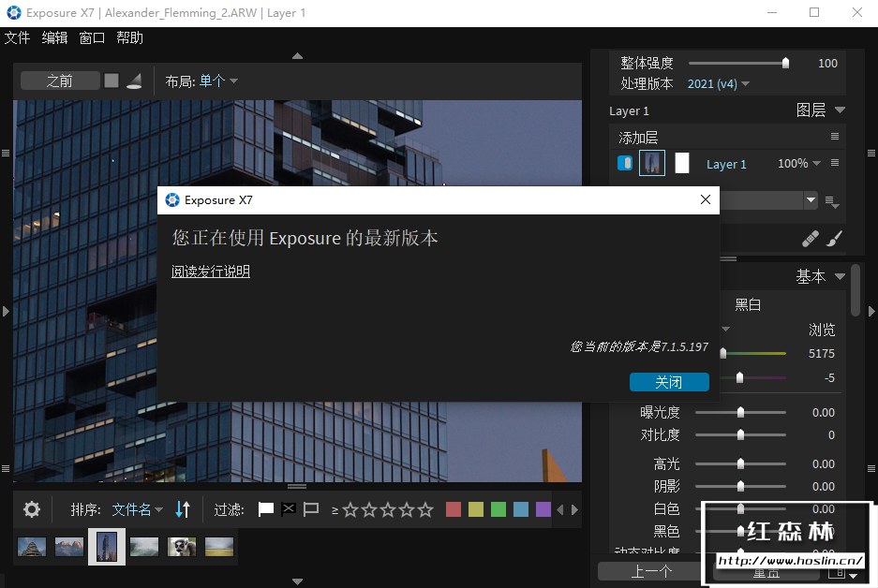Move the 高光 slider handle
878x588 pixels.
[x=740, y=463]
